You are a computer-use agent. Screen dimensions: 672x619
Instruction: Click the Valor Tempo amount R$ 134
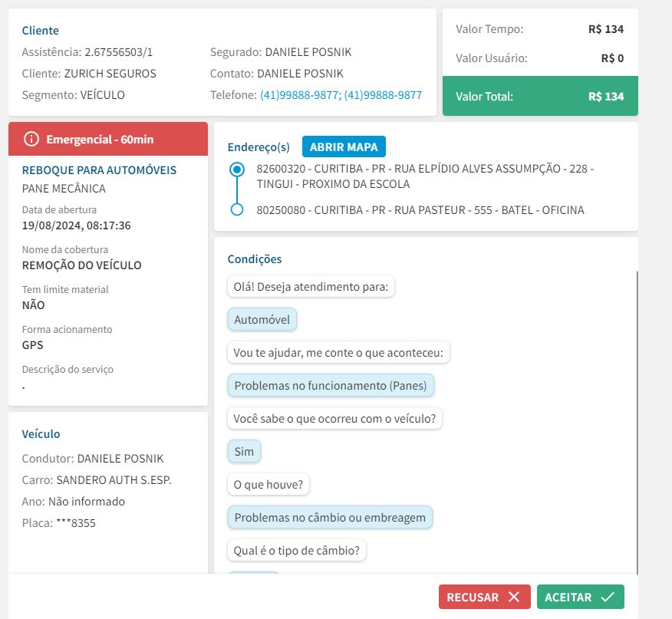click(606, 29)
